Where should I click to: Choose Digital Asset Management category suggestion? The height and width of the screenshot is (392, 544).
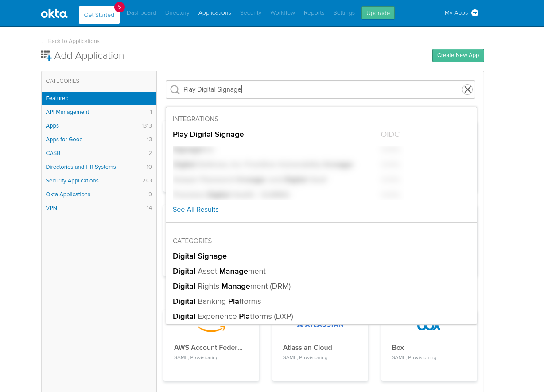pos(219,271)
